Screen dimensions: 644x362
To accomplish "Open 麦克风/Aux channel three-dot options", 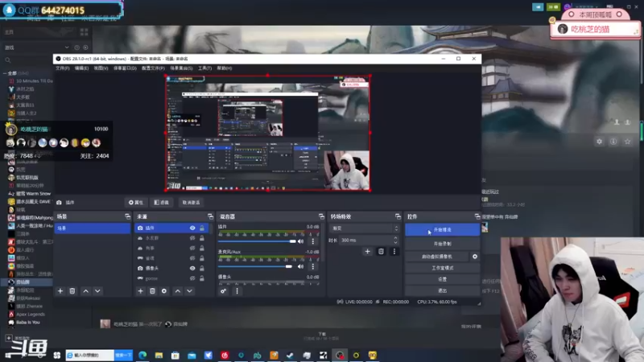I will point(313,266).
